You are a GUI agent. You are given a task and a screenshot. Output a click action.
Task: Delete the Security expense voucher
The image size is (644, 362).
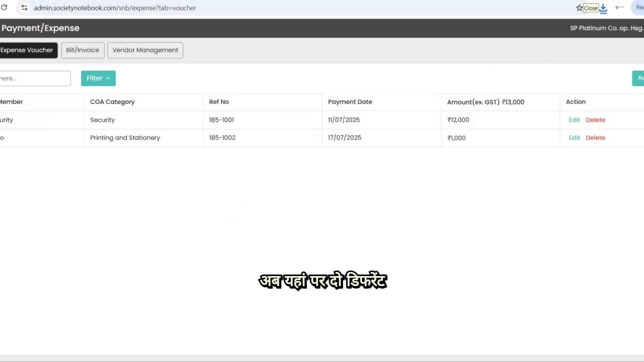click(x=595, y=120)
